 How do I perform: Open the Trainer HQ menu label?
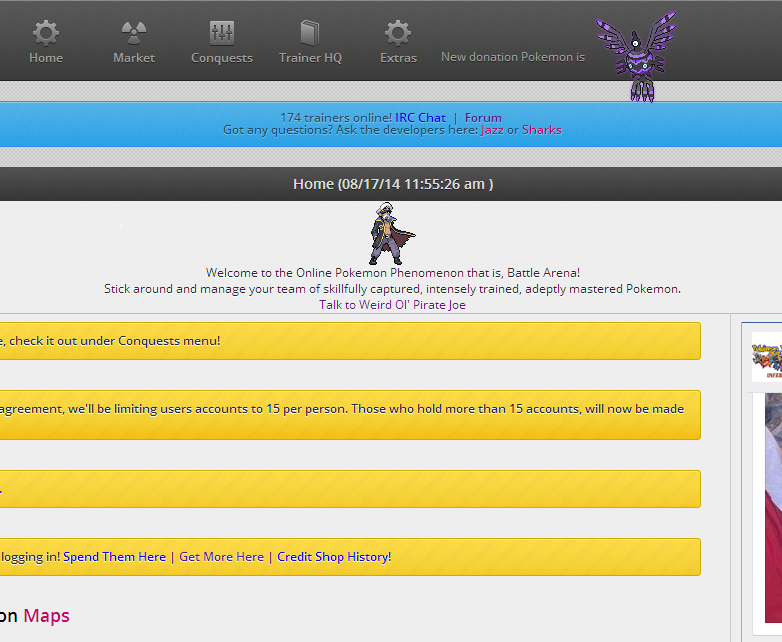pos(310,58)
